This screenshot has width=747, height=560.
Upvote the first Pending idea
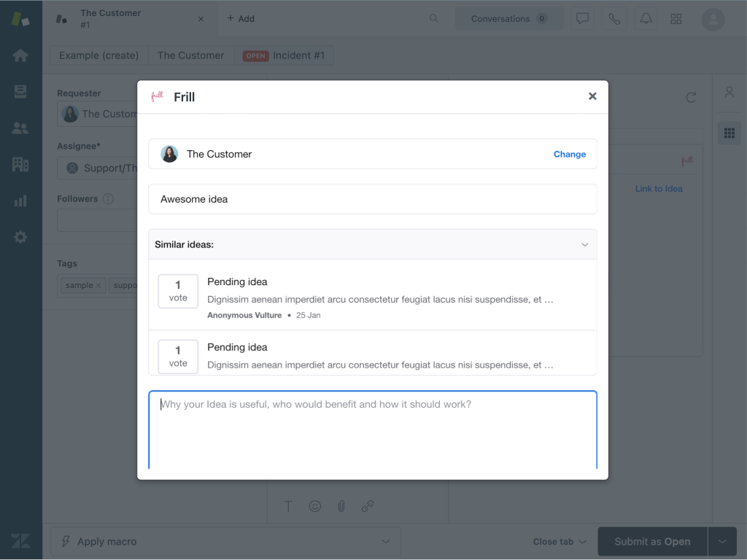pyautogui.click(x=178, y=291)
